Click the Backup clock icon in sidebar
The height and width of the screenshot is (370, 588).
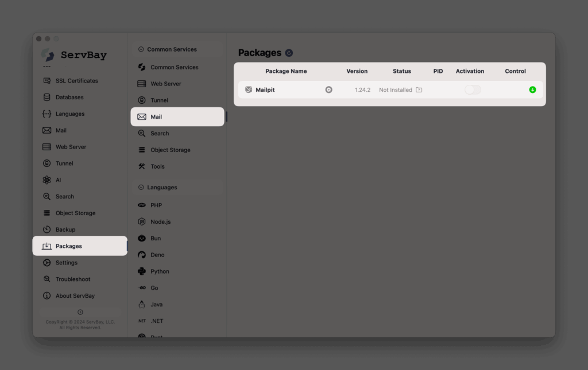point(47,229)
